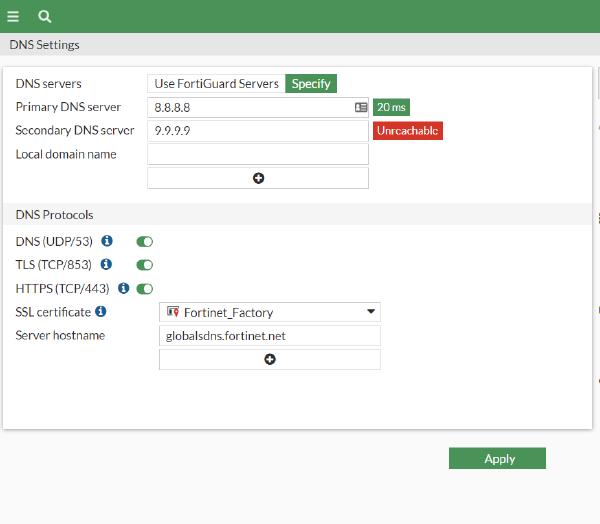This screenshot has width=600, height=524.
Task: Click the search magnifier icon
Action: (x=44, y=16)
